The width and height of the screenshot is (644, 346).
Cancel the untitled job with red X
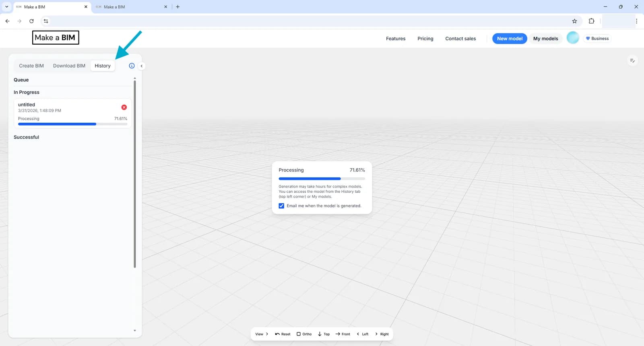124,107
